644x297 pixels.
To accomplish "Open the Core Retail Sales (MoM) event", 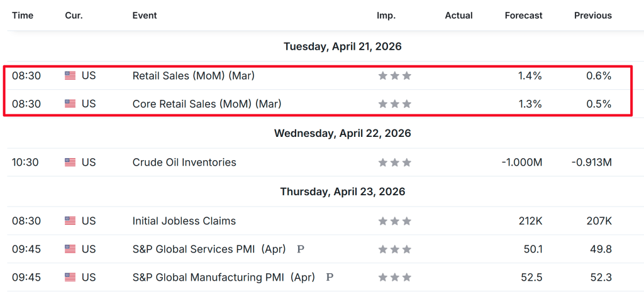I will point(206,104).
